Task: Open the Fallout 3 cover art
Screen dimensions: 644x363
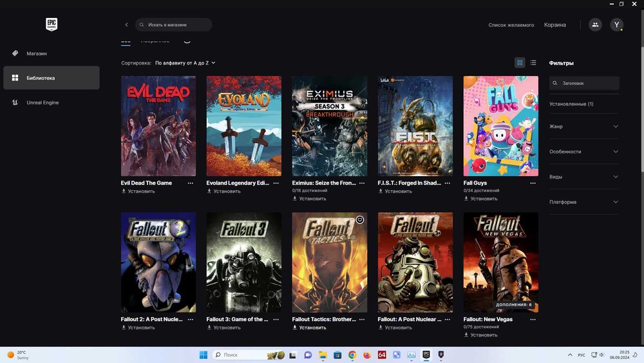Action: tap(244, 262)
